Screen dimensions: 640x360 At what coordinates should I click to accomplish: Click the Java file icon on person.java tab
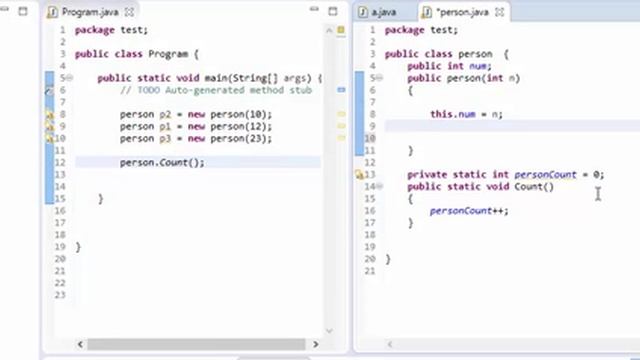click(426, 12)
